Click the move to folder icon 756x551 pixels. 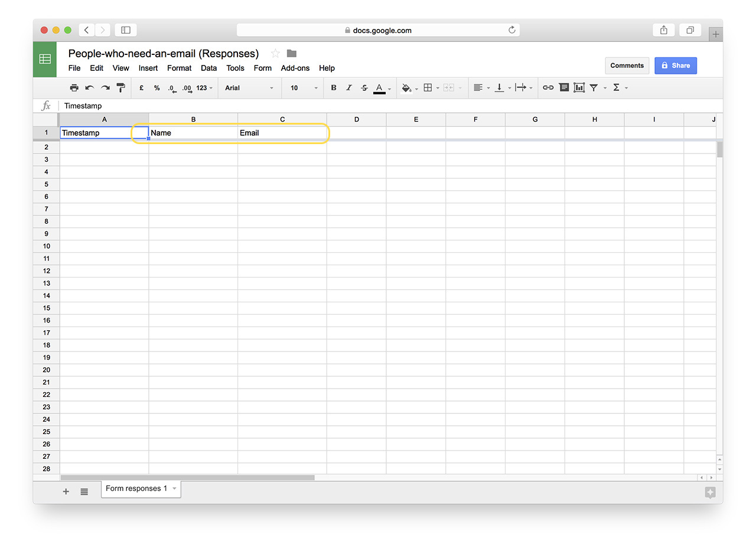[292, 54]
